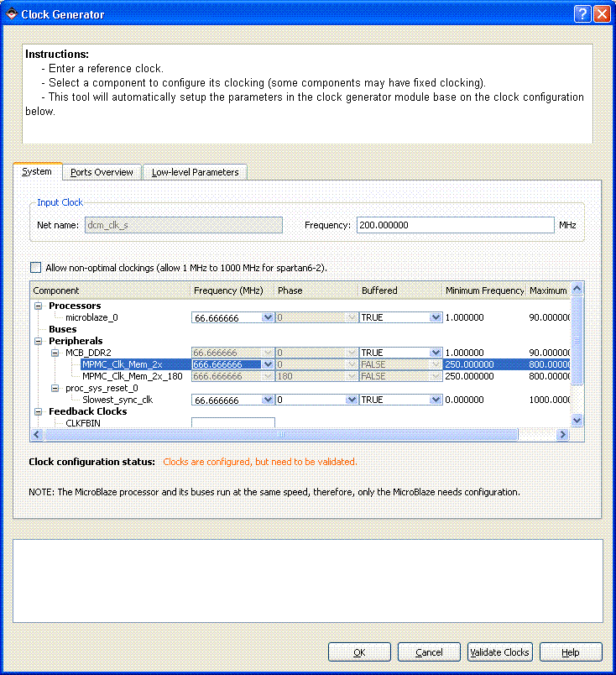Collapse the Peripherals tree group

(x=38, y=342)
